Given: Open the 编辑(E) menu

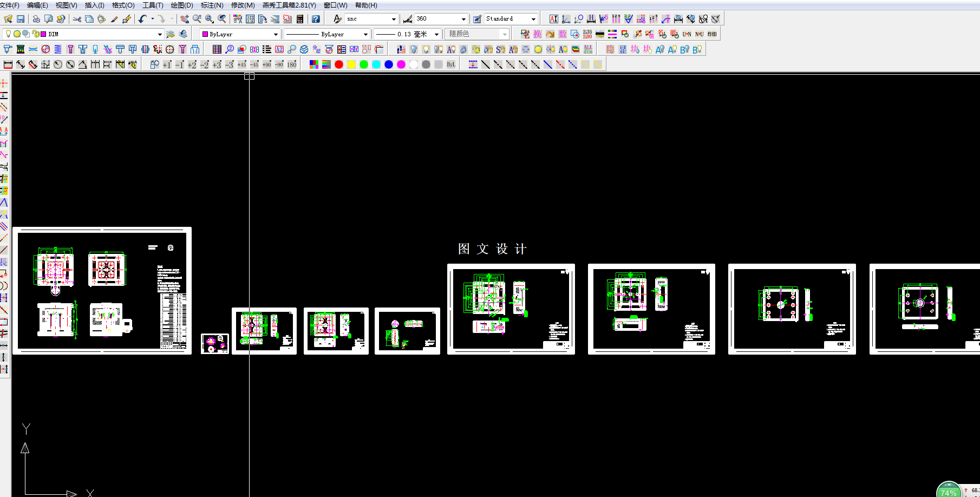Looking at the screenshot, I should [37, 5].
